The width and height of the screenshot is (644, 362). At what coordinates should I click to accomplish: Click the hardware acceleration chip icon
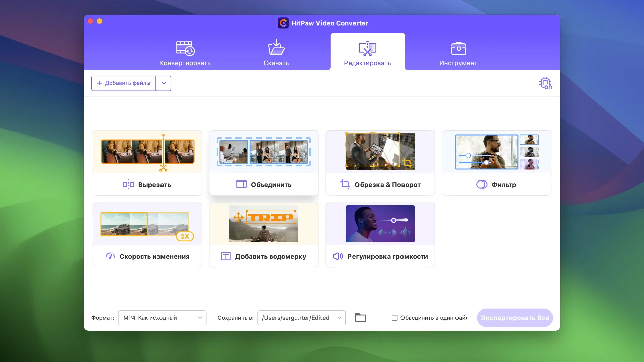pos(545,83)
